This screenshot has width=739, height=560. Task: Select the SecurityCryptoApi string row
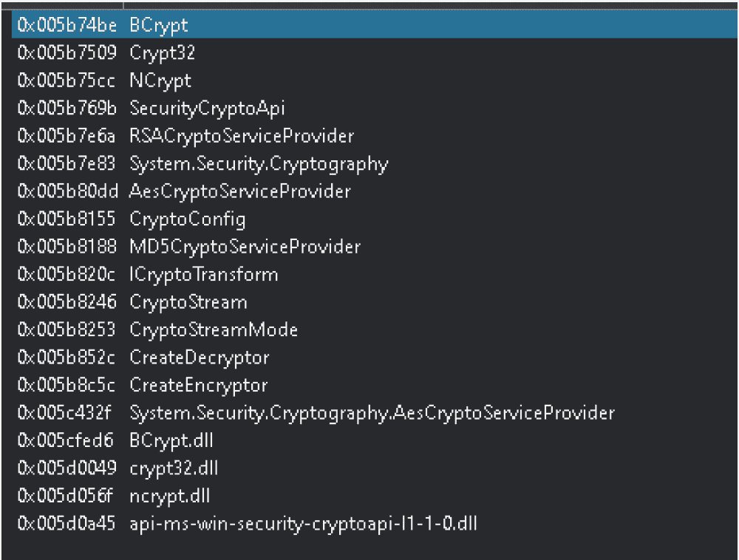207,109
